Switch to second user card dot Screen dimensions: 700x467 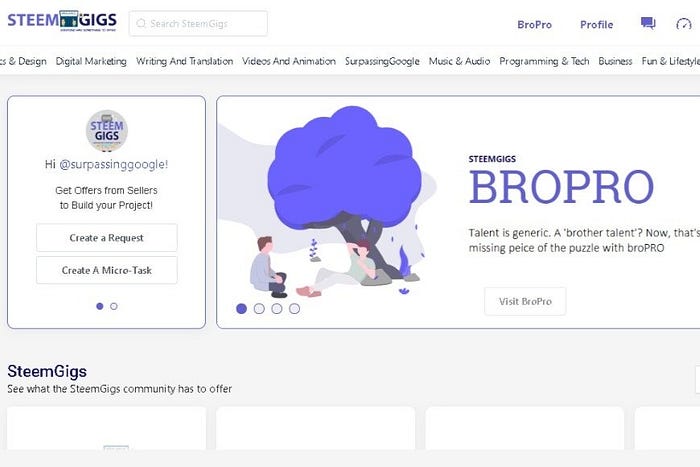tap(114, 306)
